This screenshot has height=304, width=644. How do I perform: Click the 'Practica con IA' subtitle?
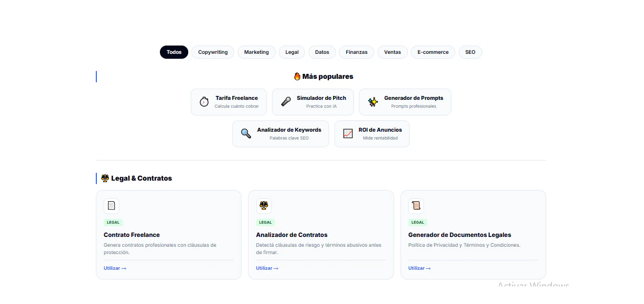pos(321,106)
